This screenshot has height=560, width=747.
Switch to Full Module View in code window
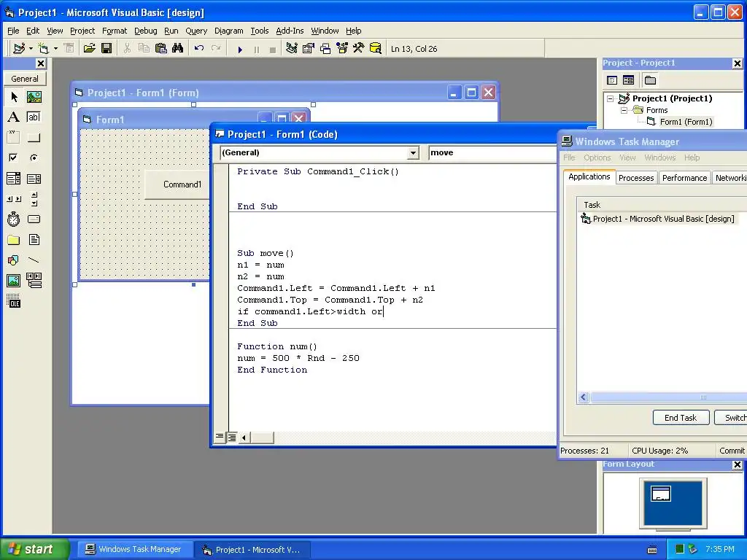[x=231, y=437]
